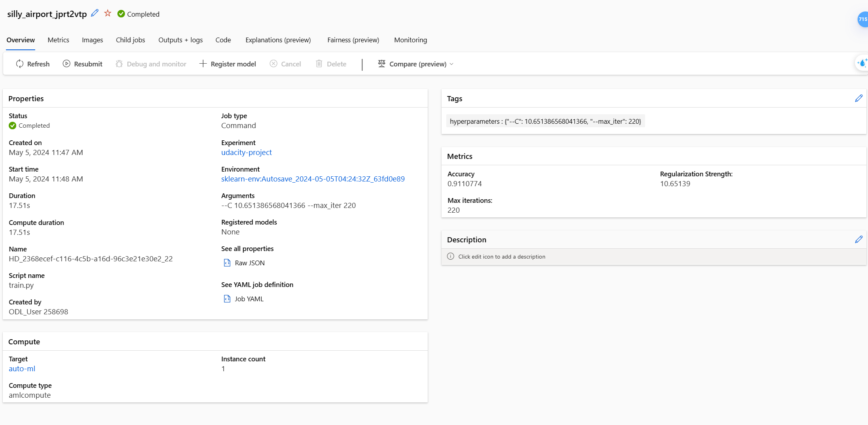Click the Cancel toolbar button
Viewport: 868px width, 425px height.
[285, 64]
